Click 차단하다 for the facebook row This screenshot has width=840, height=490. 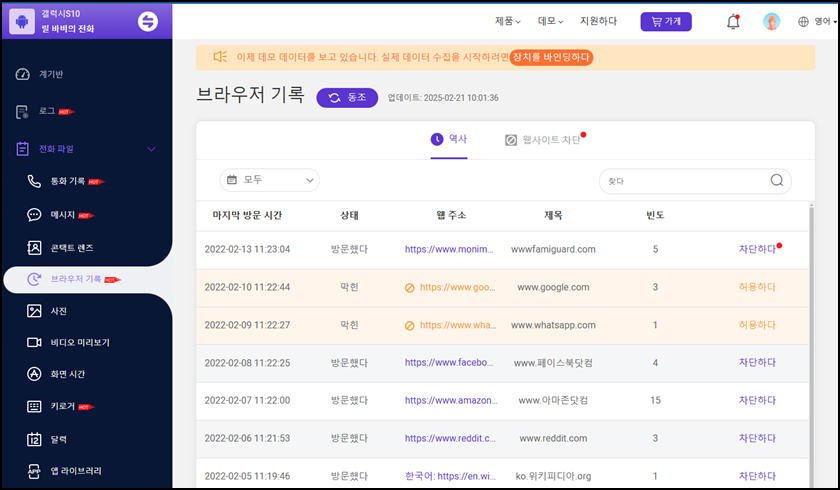pyautogui.click(x=757, y=363)
